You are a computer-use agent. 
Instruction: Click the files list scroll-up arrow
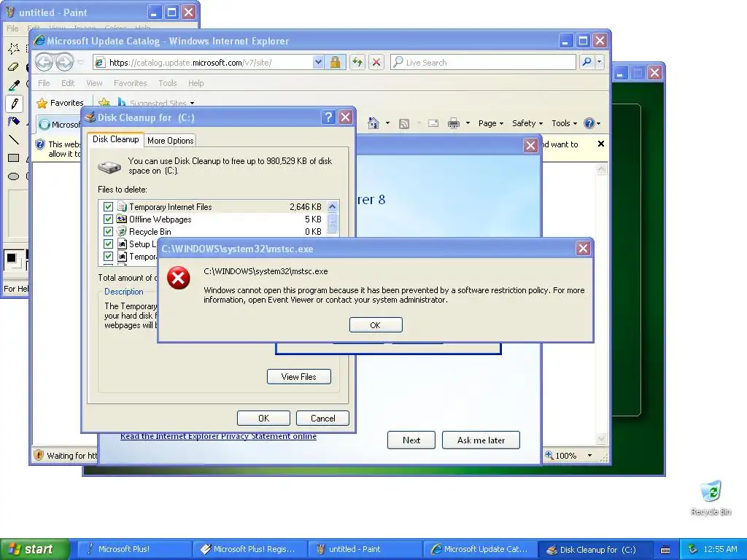(x=333, y=206)
